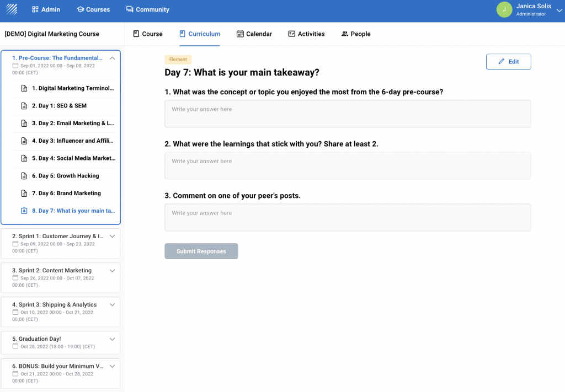
Task: Click the striped app logo icon
Action: click(x=12, y=9)
